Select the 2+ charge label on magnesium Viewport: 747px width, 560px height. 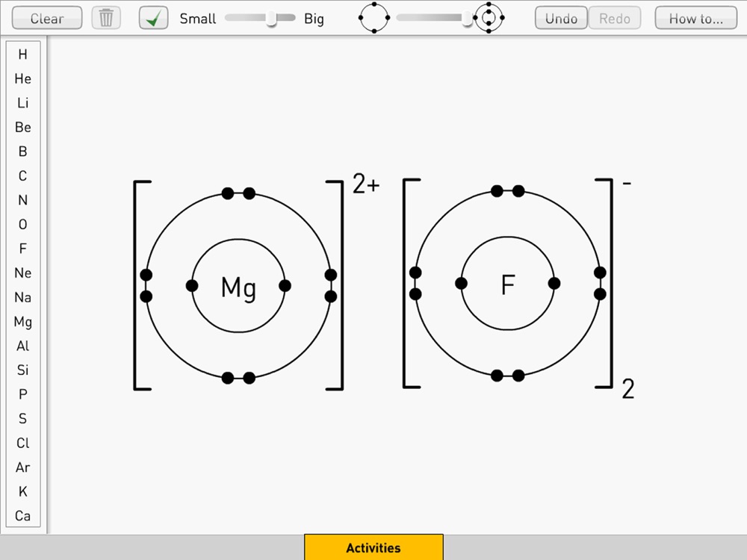[x=366, y=184]
